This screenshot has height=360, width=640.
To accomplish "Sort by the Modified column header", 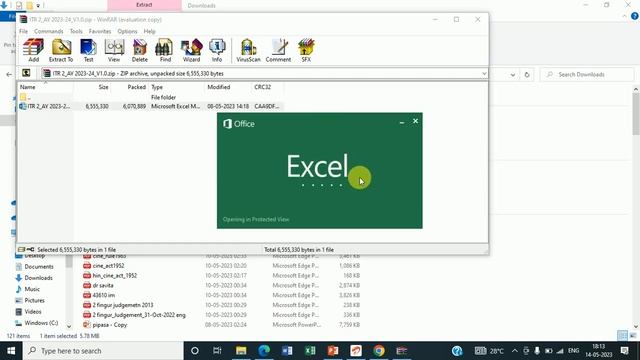I will click(x=228, y=87).
